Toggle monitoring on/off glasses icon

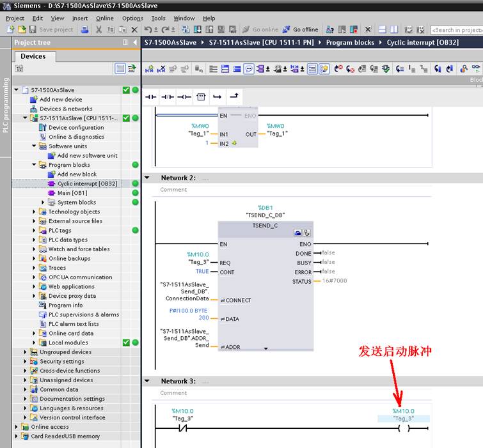tap(476, 68)
